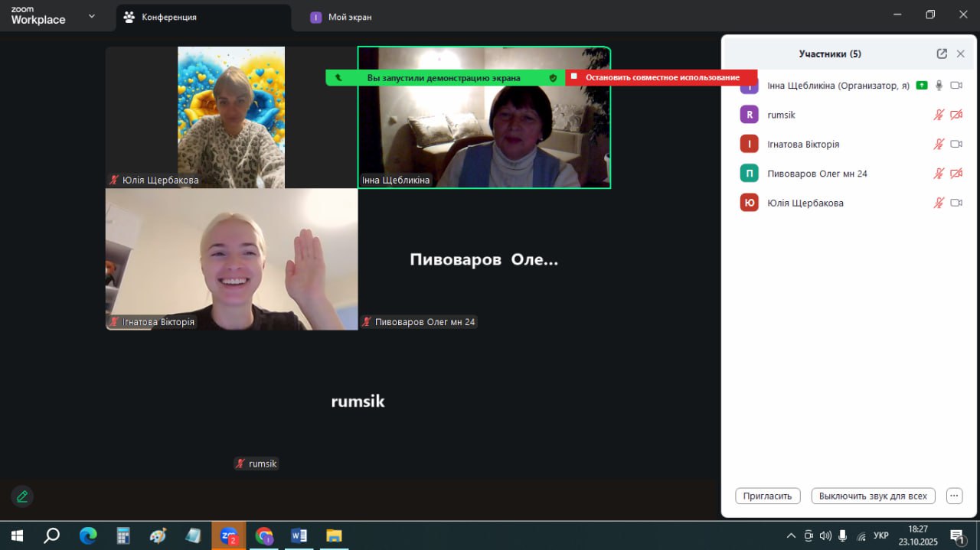
Task: Unmute Ігнатова Вікторія in the participants list
Action: point(939,144)
